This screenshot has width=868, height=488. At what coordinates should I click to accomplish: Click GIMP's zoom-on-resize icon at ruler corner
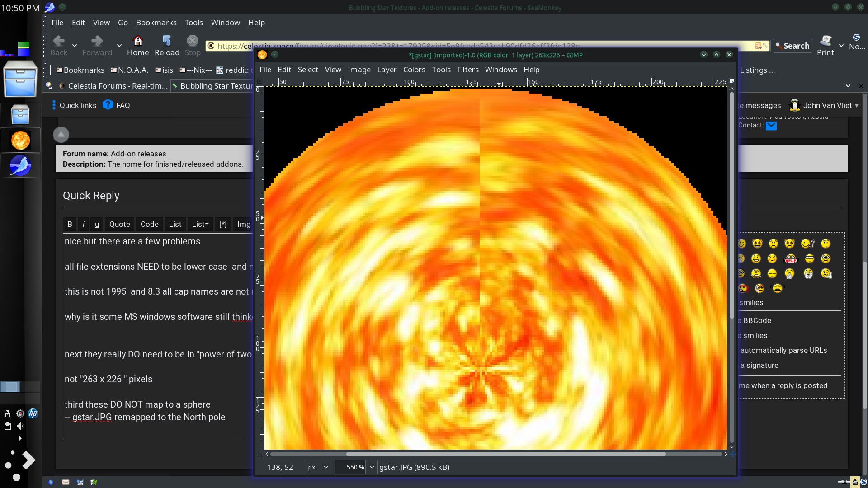732,81
